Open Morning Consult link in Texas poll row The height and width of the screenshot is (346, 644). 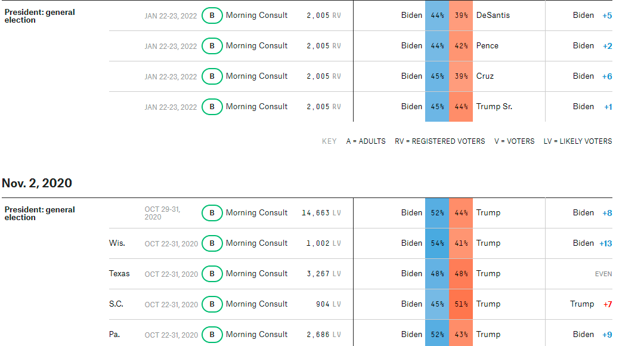[256, 273]
